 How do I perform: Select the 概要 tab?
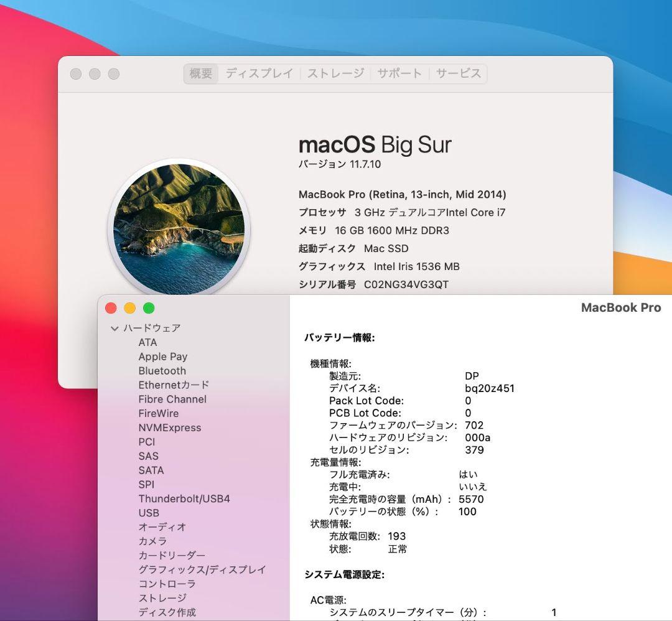200,73
